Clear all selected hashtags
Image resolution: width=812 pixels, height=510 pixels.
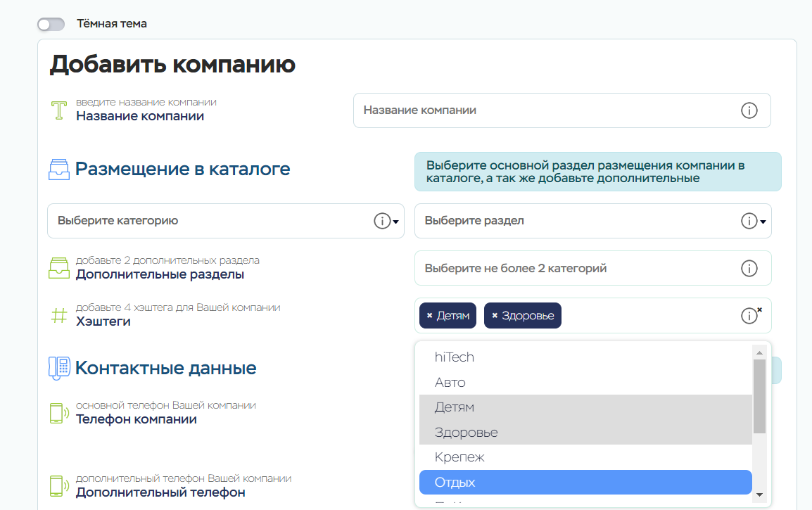coord(760,310)
